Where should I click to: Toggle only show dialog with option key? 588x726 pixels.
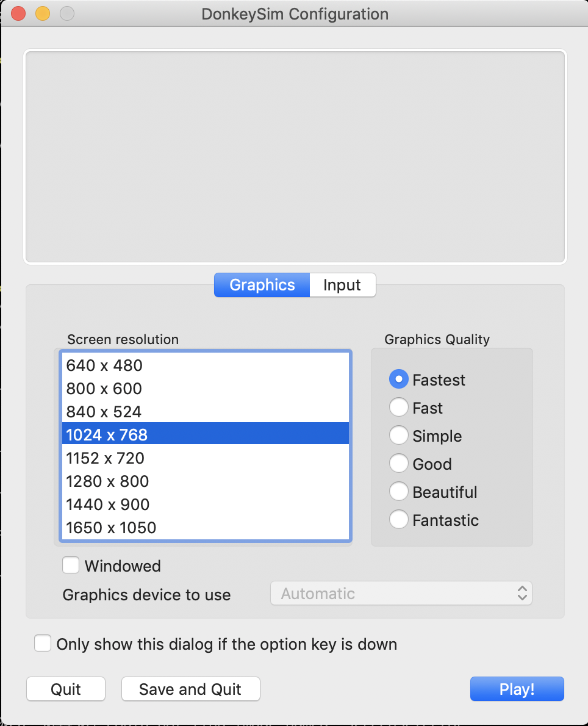(43, 644)
